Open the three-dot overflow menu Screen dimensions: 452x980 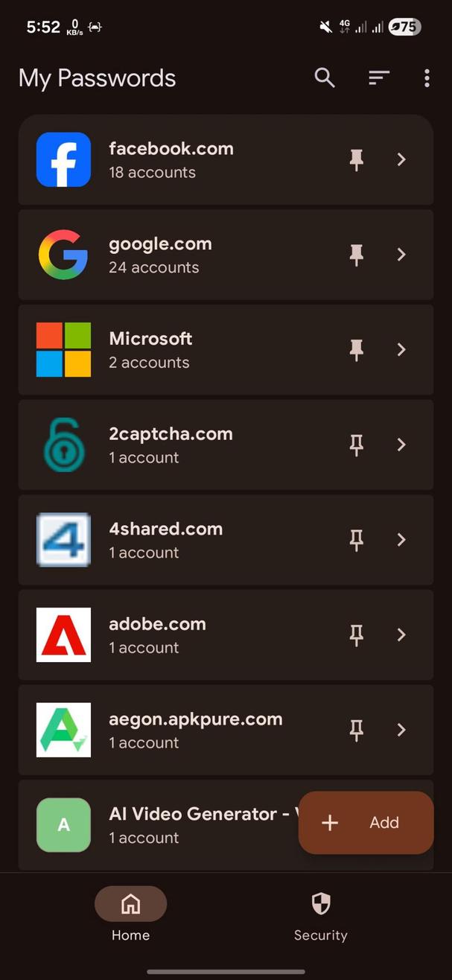tap(426, 77)
